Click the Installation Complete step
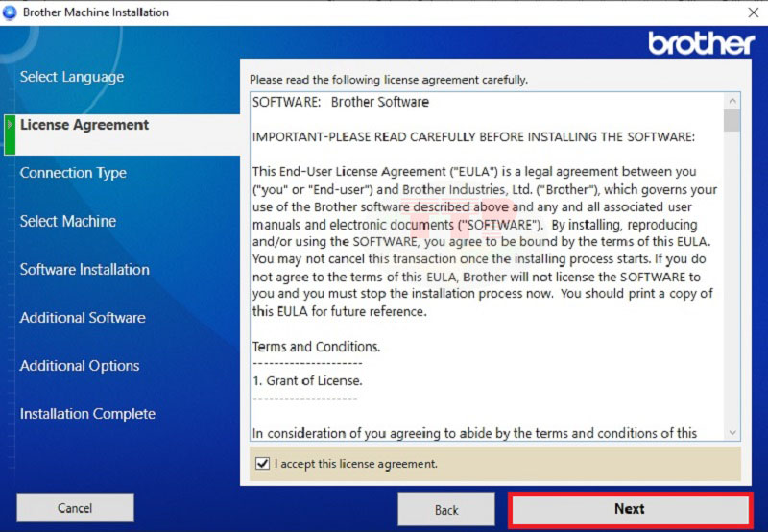This screenshot has width=768, height=532. [x=87, y=414]
